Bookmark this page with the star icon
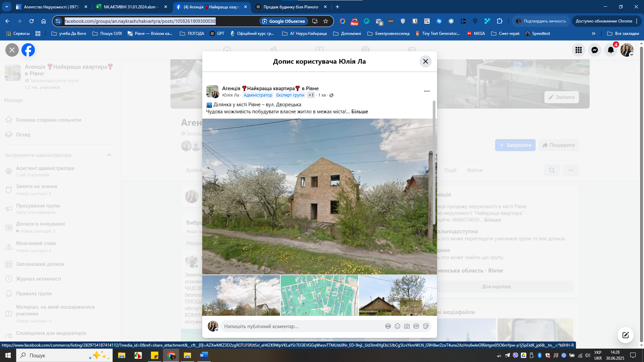Image resolution: width=644 pixels, height=362 pixels. (x=325, y=21)
